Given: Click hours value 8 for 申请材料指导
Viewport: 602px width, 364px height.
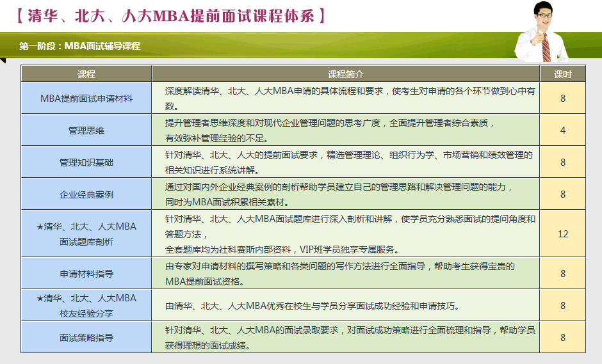Looking at the screenshot, I should [563, 273].
